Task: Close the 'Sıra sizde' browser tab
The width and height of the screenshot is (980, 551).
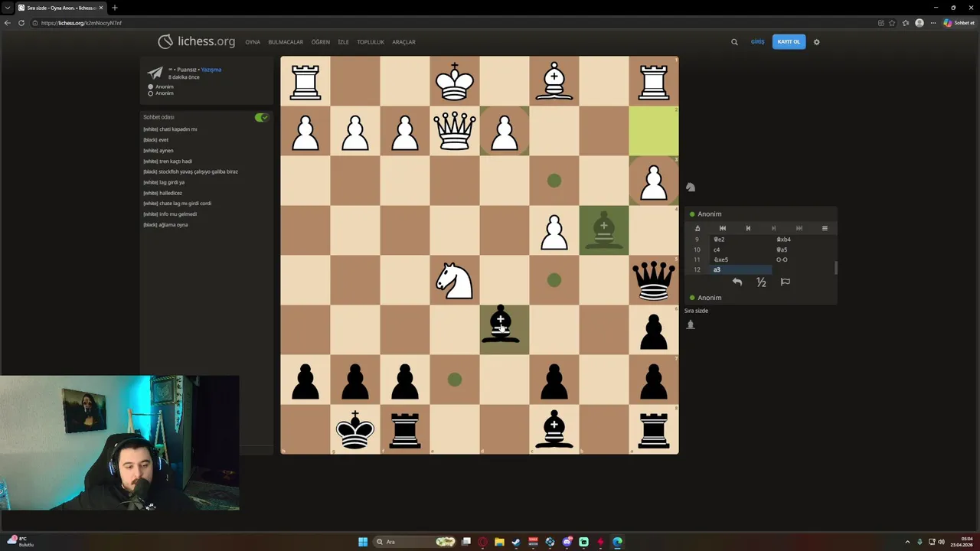Action: 101,8
